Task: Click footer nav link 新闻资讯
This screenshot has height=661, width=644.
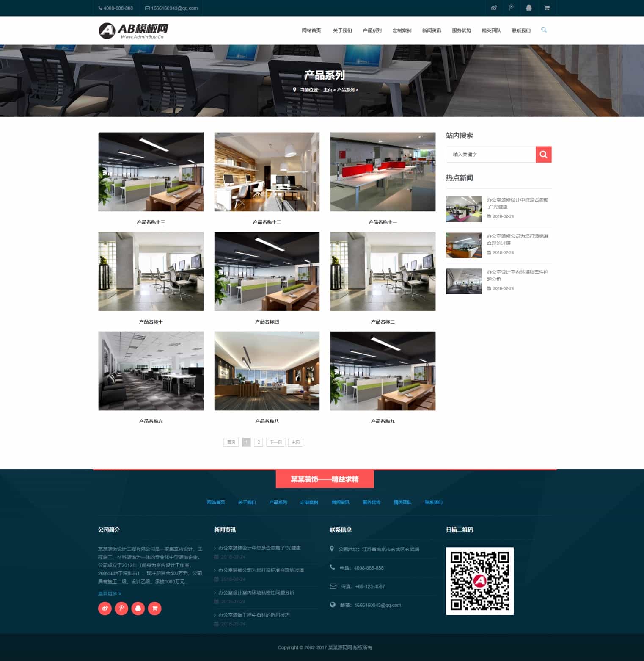Action: point(341,502)
